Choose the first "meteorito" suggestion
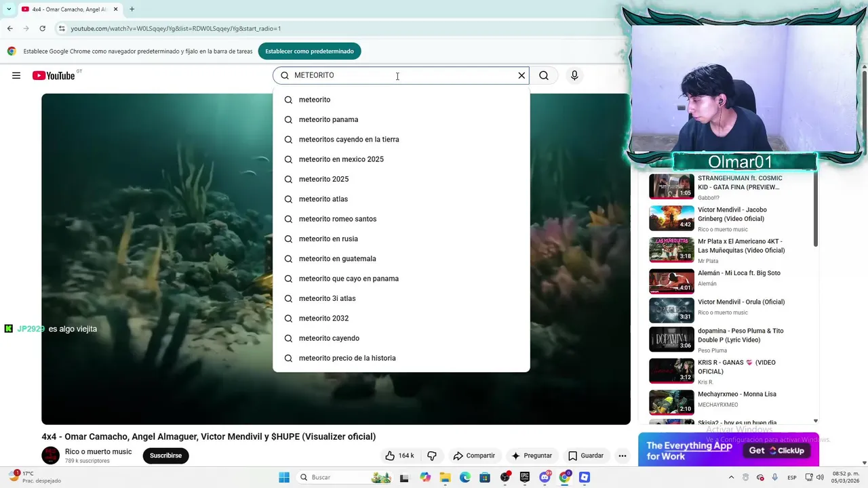 tap(401, 100)
